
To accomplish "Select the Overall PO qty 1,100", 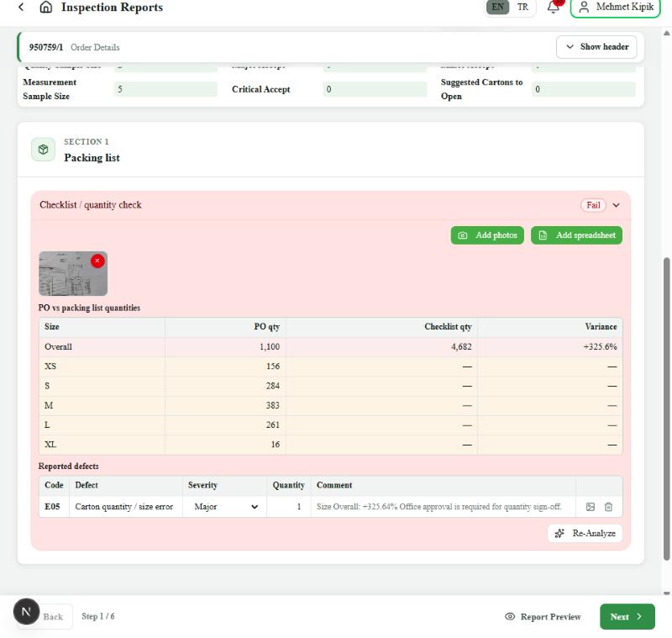I will pos(270,346).
